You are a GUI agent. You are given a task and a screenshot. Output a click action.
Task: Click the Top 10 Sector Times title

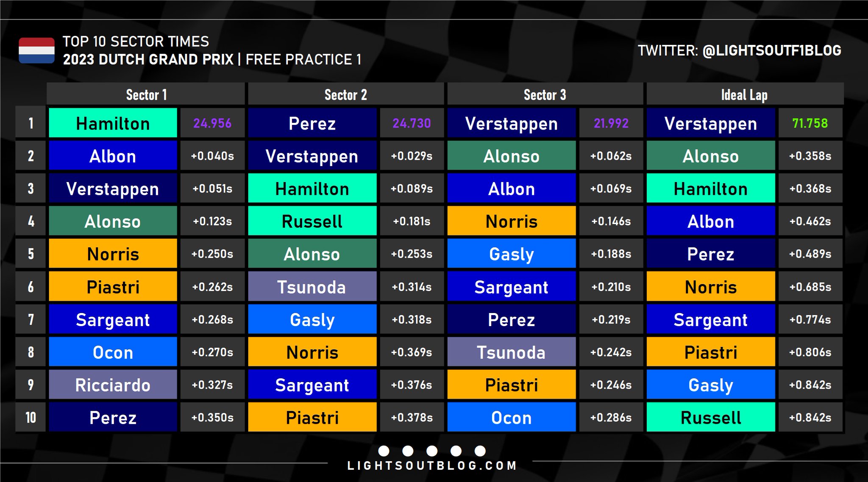136,42
